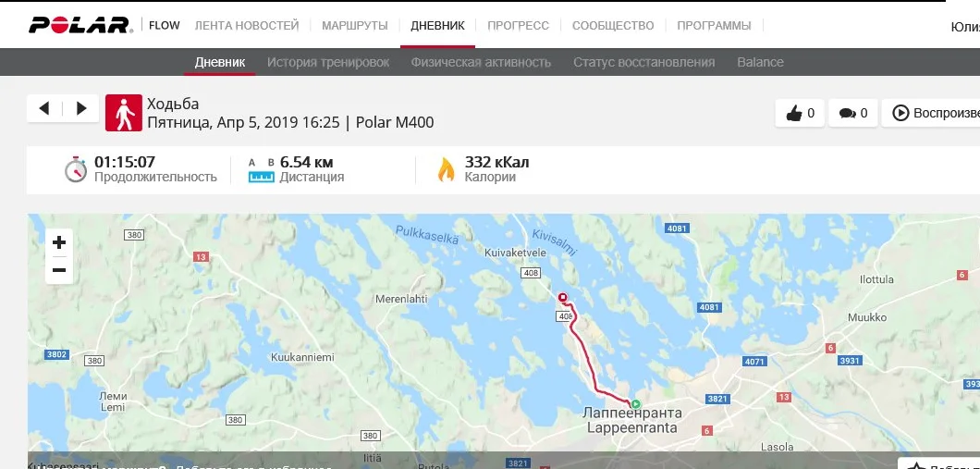
Task: Switch to Физическая активность tab
Action: tap(482, 62)
